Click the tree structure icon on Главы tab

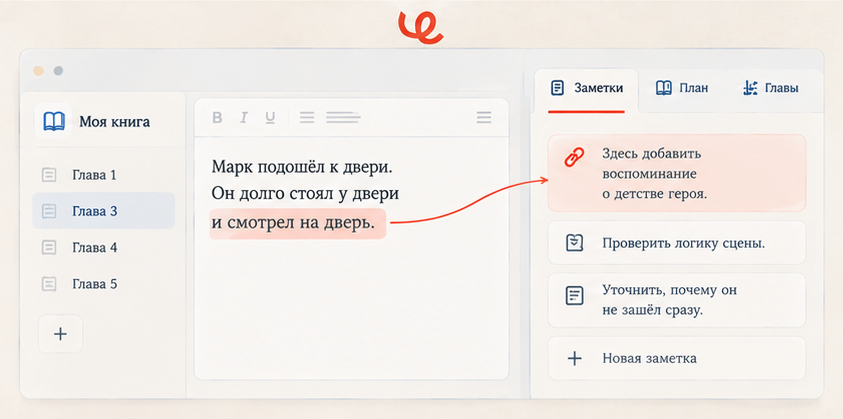(750, 88)
